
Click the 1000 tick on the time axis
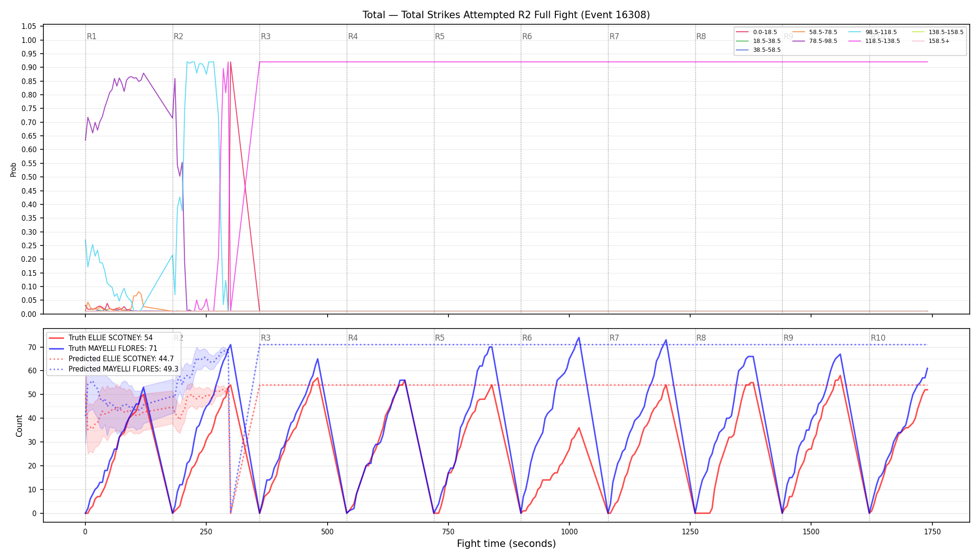click(x=569, y=532)
